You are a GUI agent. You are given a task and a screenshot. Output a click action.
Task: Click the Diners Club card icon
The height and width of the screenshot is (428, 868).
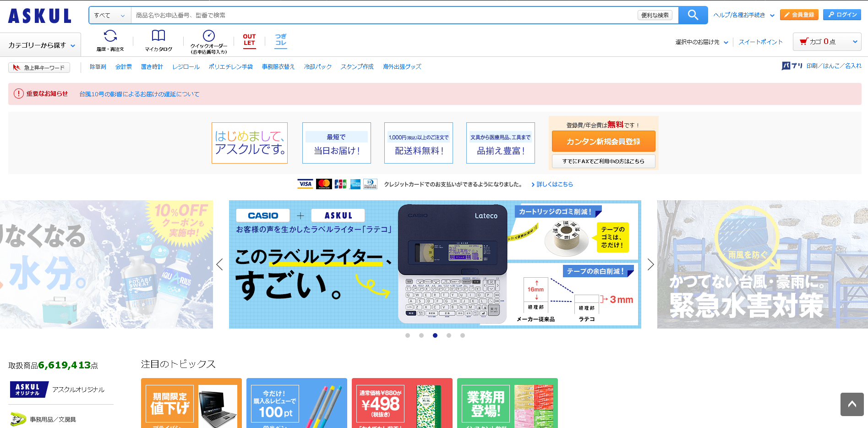point(371,184)
